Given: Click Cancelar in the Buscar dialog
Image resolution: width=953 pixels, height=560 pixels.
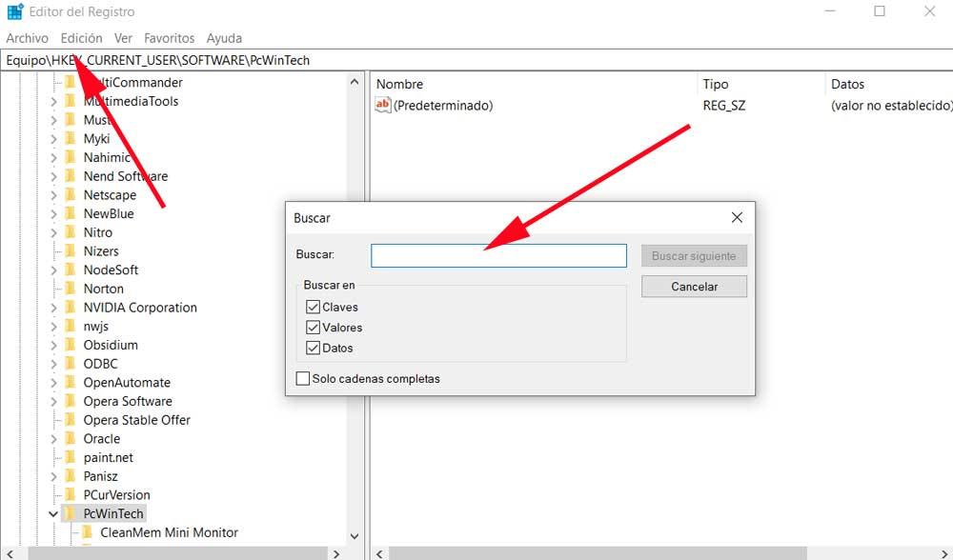Looking at the screenshot, I should (694, 287).
